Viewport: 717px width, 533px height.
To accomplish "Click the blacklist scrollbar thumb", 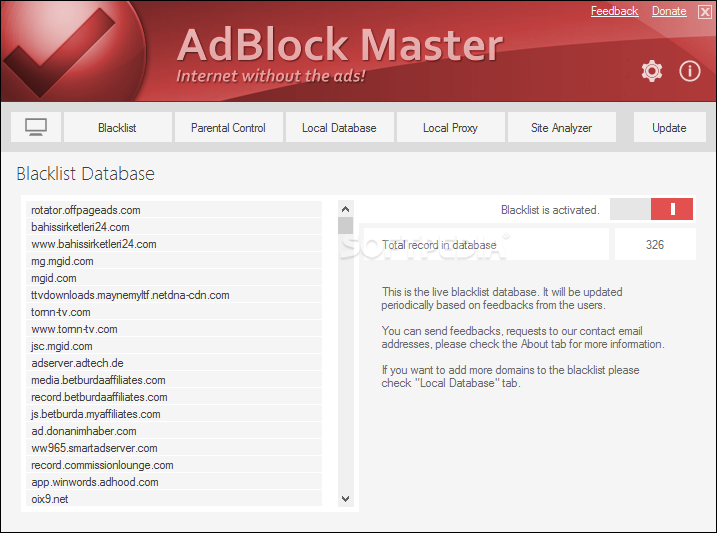I will (x=346, y=225).
